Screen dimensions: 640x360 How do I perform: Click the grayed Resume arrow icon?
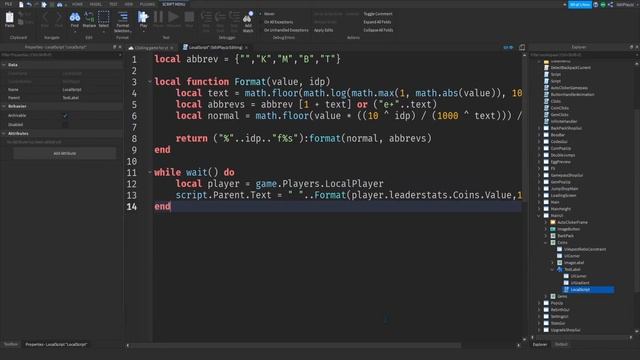[173, 17]
